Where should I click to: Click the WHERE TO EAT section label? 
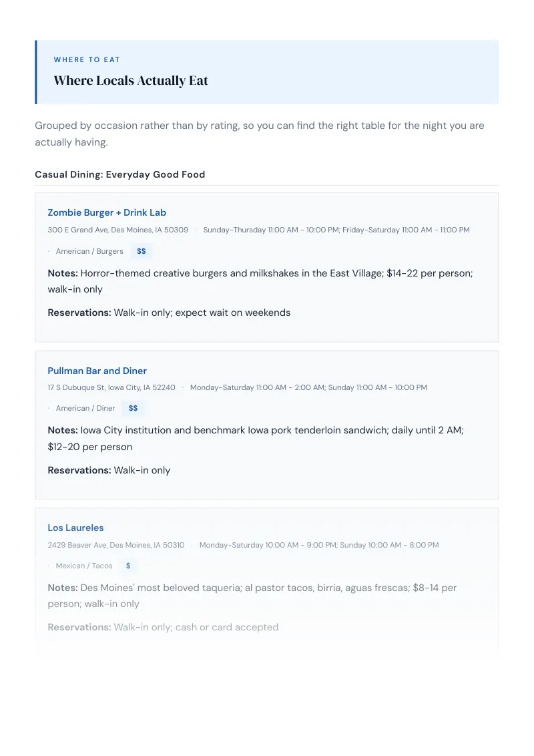(87, 60)
